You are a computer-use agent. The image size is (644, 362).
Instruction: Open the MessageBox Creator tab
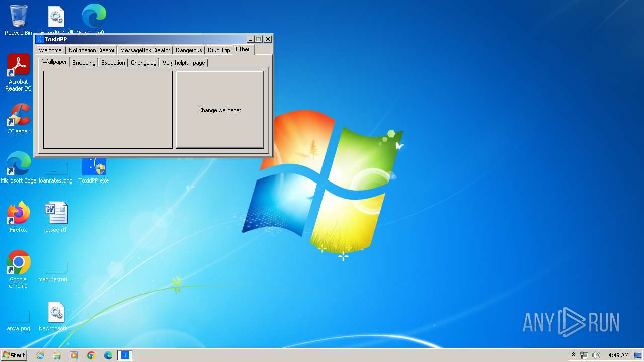[145, 50]
